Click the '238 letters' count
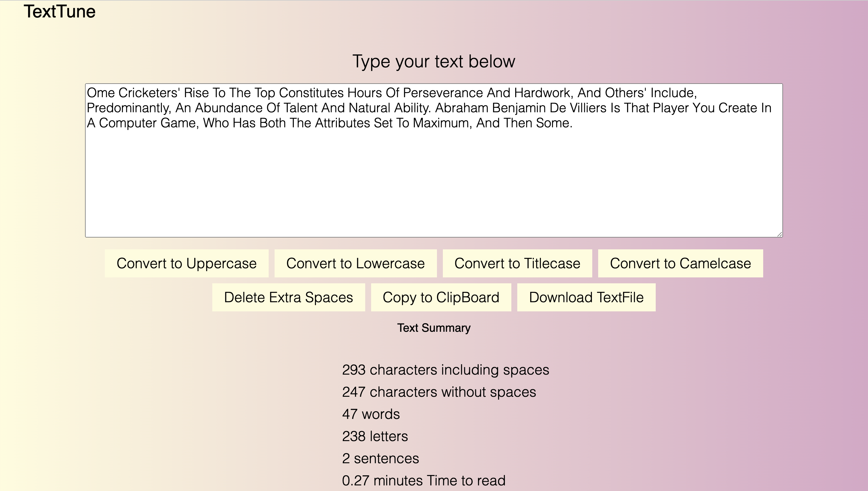The width and height of the screenshot is (868, 491). (x=375, y=436)
